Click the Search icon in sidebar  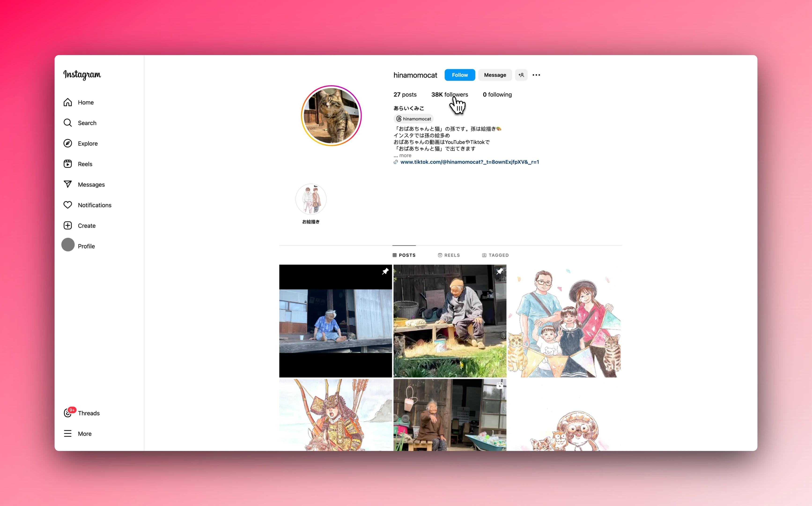68,123
